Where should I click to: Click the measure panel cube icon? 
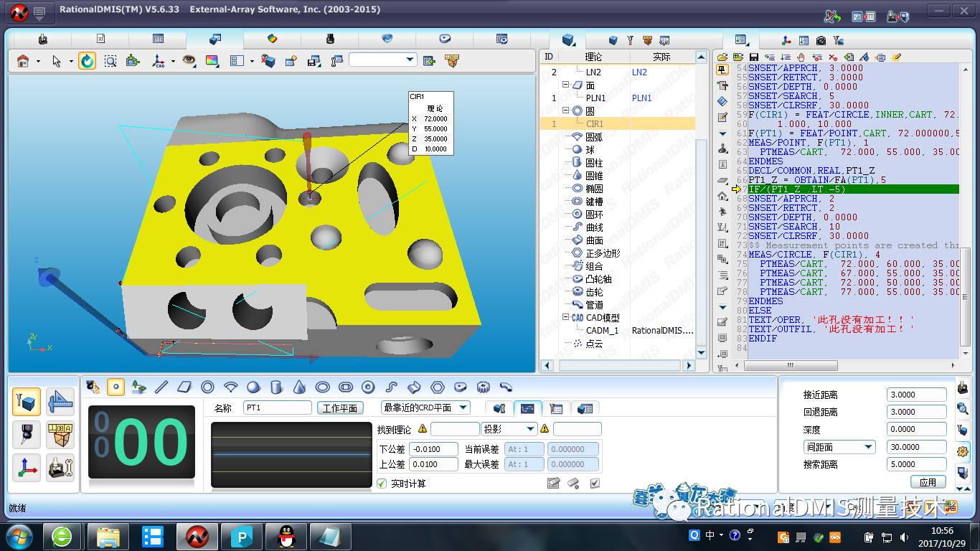tap(26, 402)
